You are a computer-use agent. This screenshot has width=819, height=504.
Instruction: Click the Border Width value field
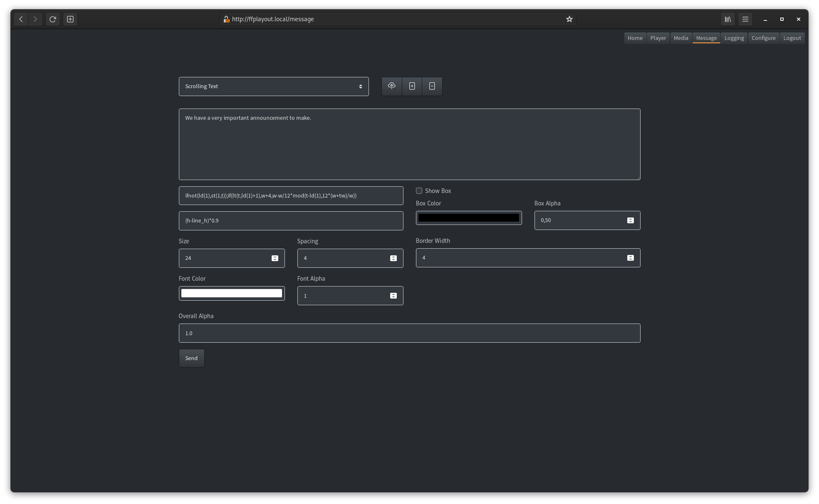[x=528, y=258]
